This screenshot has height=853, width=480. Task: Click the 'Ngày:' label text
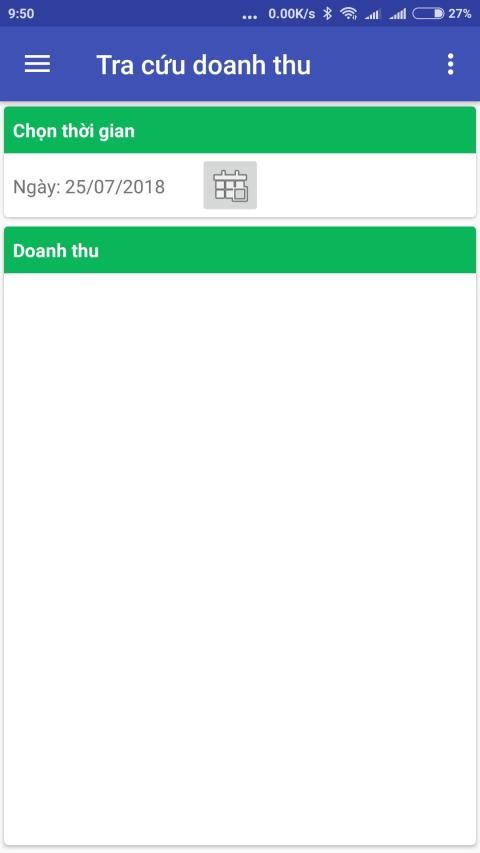[x=36, y=187]
